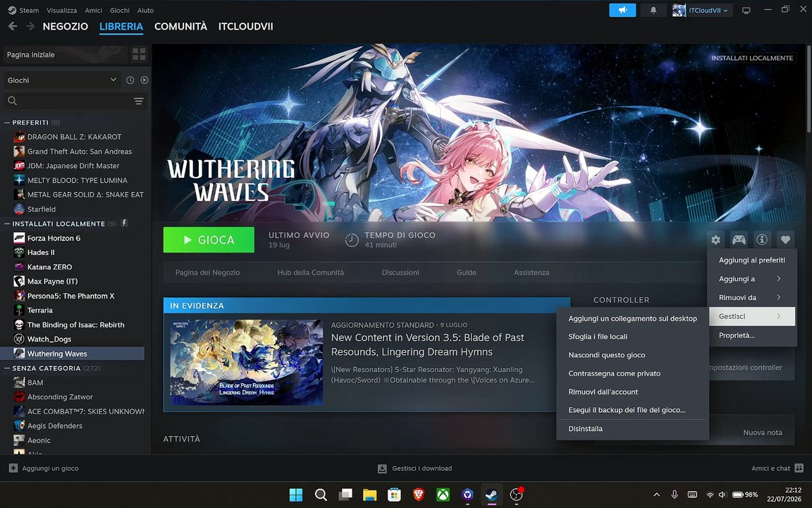Open controller layout gamepad icon
Image resolution: width=812 pixels, height=508 pixels.
pos(739,239)
